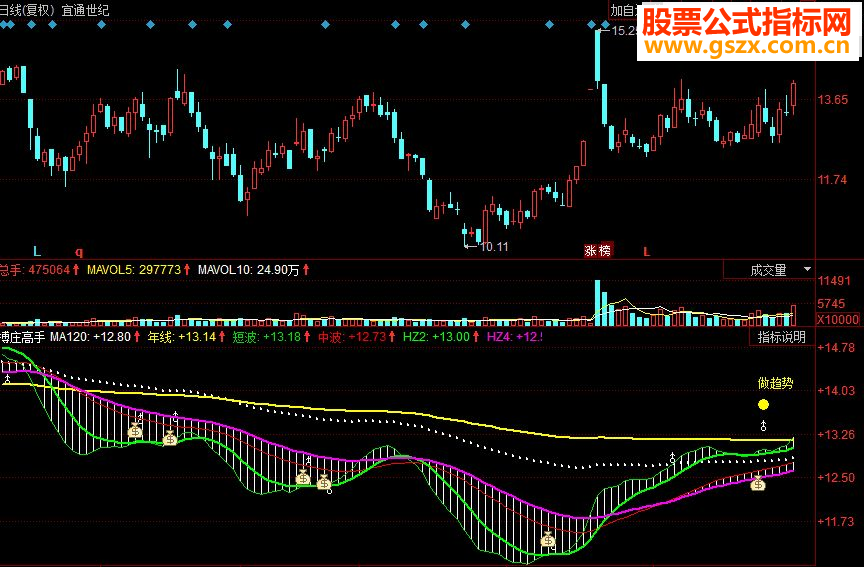Click the 11491 volume axis label

pyautogui.click(x=834, y=281)
